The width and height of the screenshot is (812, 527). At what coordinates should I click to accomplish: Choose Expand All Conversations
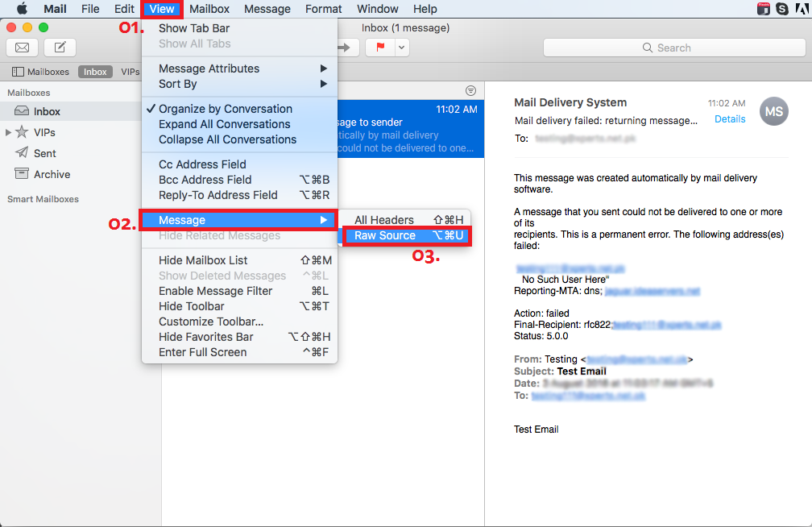click(239, 124)
